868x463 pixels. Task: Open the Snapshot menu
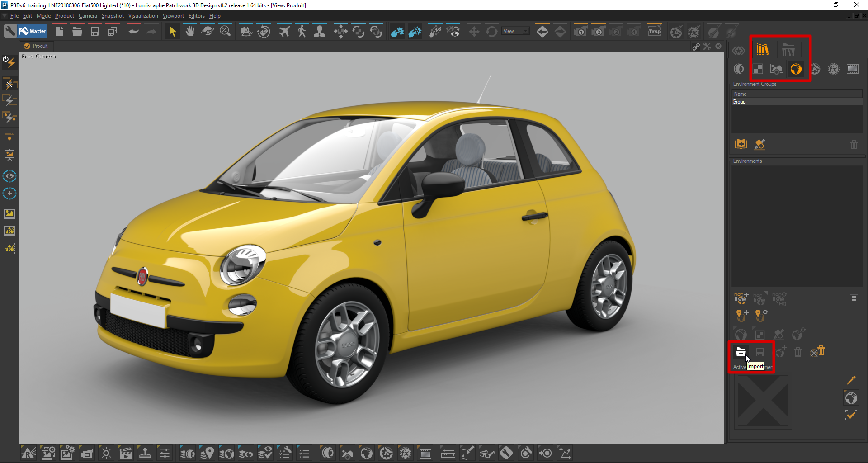(112, 16)
